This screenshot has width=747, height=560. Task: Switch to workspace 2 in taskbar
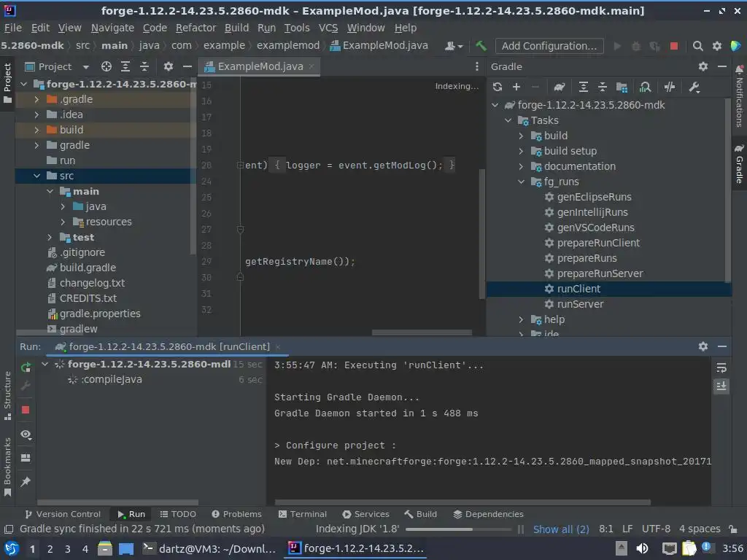[50, 549]
